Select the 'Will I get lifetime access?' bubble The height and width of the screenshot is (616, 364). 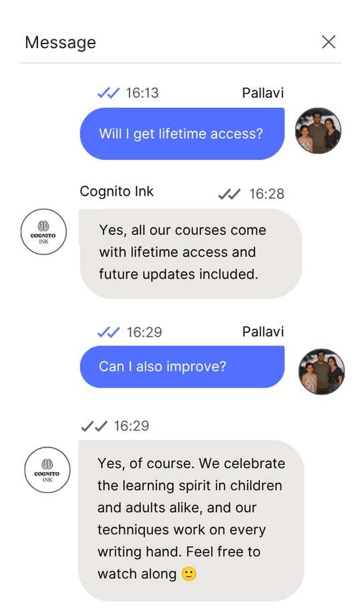pyautogui.click(x=182, y=133)
